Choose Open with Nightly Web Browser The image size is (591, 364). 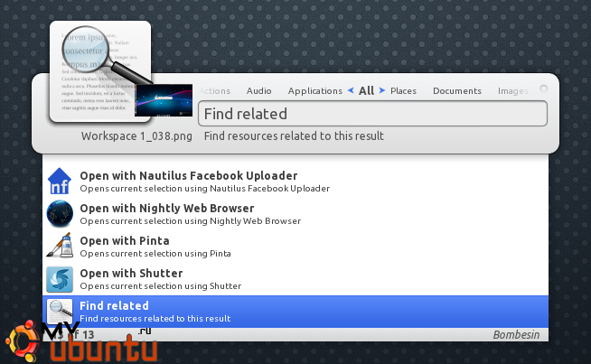[x=166, y=209]
